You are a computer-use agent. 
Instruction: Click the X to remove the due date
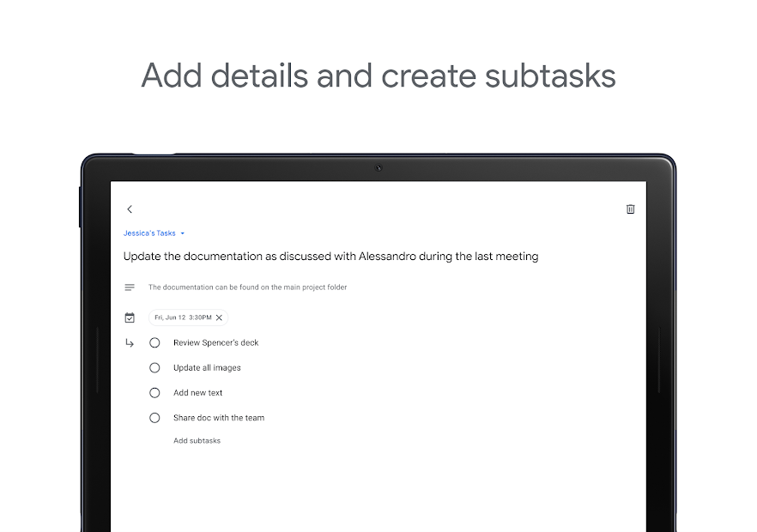tap(219, 317)
